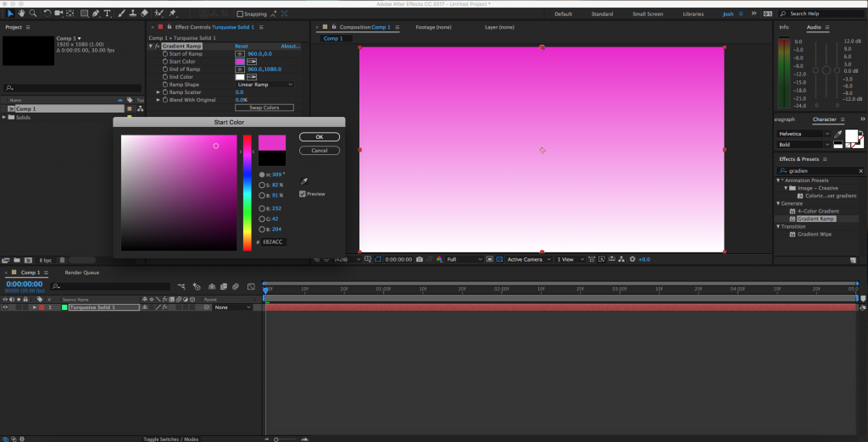Viewport: 868px width, 442px height.
Task: Select the H hue radio button
Action: click(x=263, y=174)
